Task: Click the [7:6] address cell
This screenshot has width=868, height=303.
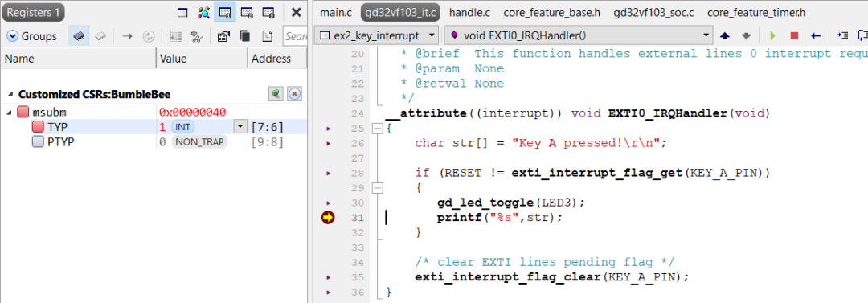Action: click(x=268, y=128)
